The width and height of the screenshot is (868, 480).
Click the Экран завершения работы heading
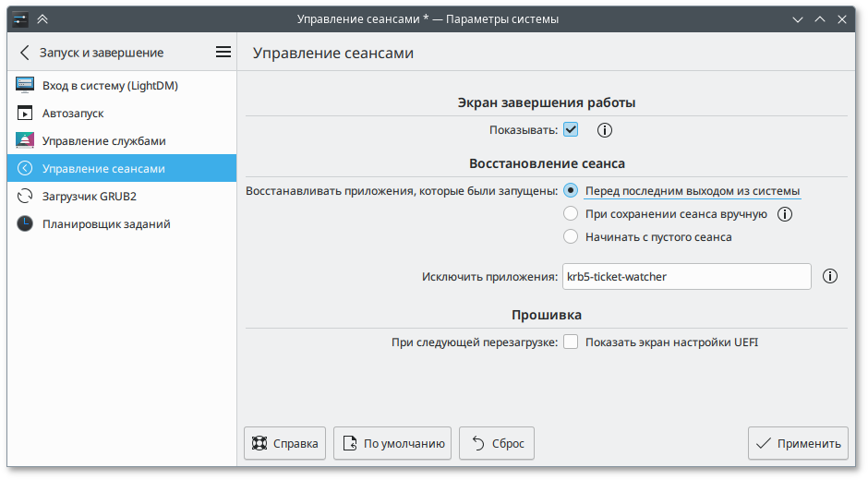pyautogui.click(x=547, y=102)
